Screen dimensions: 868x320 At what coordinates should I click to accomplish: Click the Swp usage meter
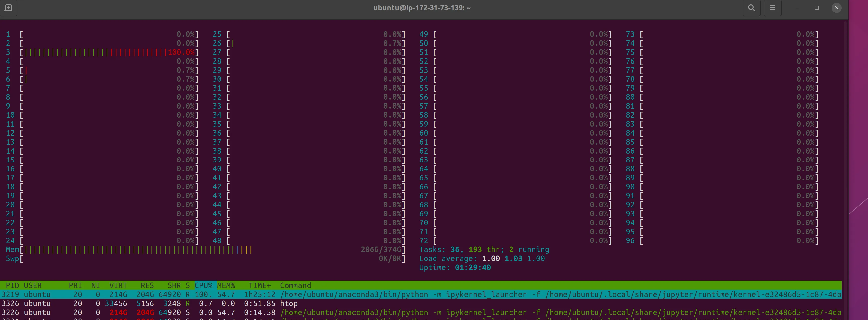click(212, 259)
